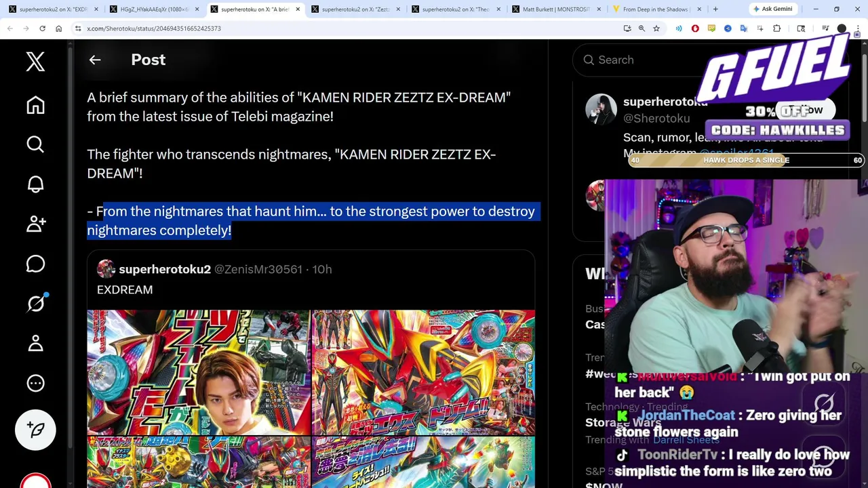Screen dimensions: 868x488
Task: Click the superherotoku avatar in right panel
Action: tap(601, 109)
